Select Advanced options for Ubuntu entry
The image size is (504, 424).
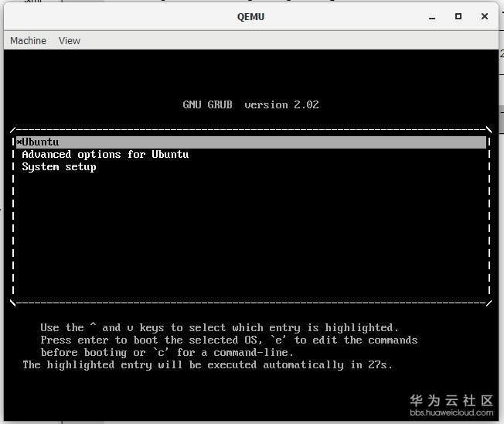click(105, 155)
